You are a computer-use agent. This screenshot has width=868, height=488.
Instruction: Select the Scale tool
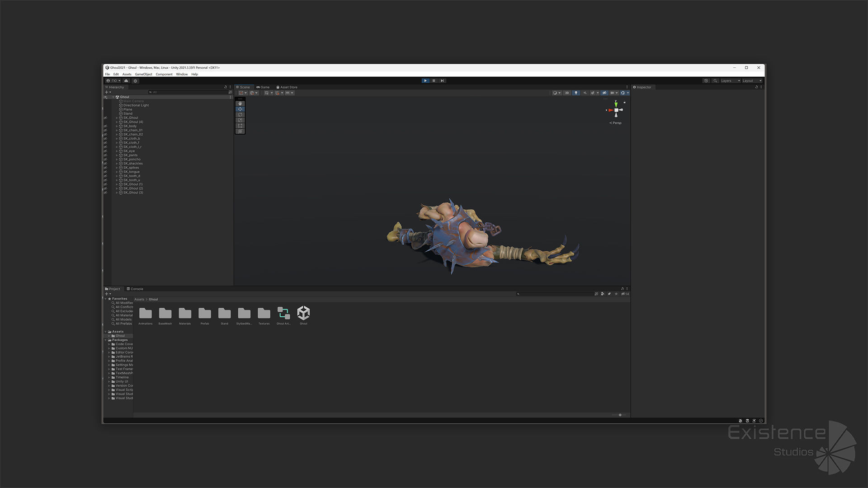[x=240, y=120]
